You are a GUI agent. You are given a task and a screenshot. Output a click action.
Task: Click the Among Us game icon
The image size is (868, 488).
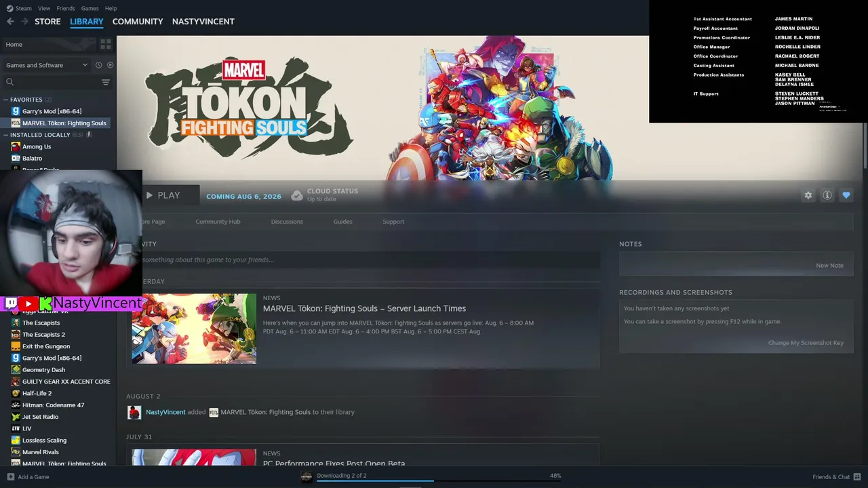click(16, 146)
